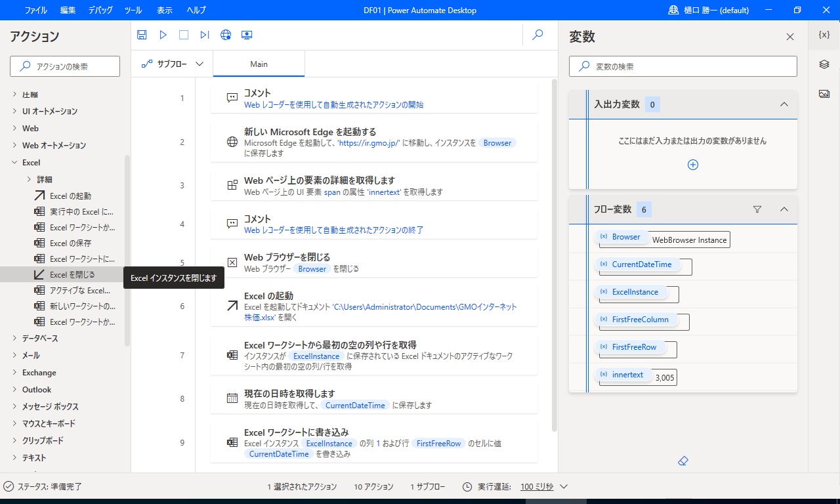Click the flow variables filter icon

(757, 209)
